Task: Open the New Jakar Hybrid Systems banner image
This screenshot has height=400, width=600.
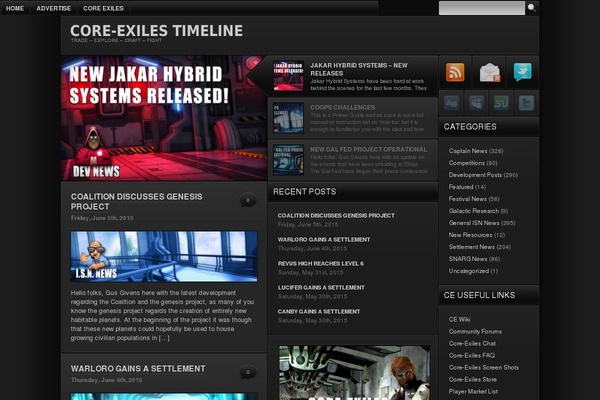Action: coord(164,118)
